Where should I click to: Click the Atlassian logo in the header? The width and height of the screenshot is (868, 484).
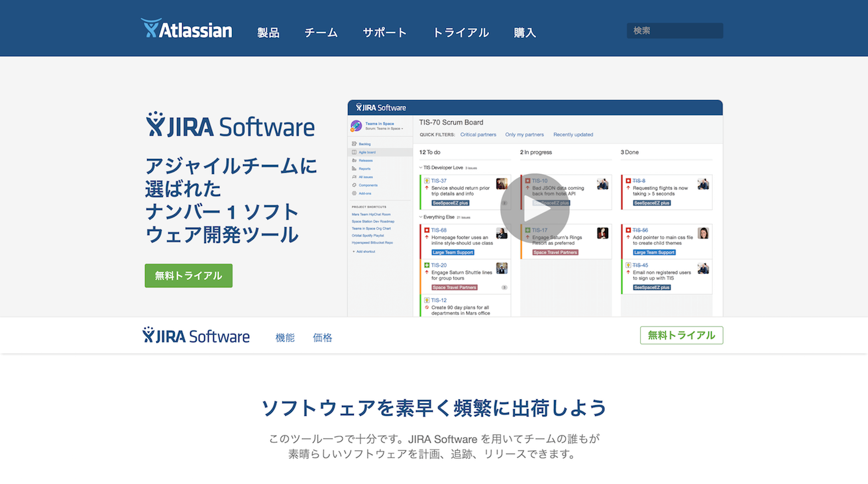click(186, 28)
